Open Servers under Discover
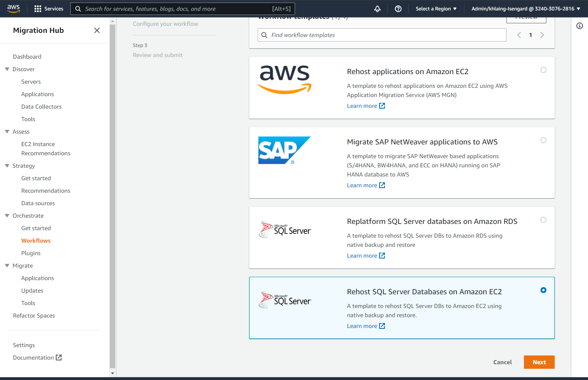This screenshot has height=380, width=588. [31, 82]
